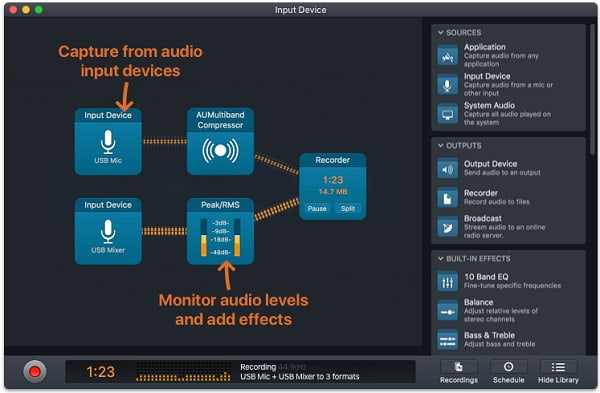This screenshot has width=600, height=393.
Task: Click the green zoom window button
Action: pos(39,10)
